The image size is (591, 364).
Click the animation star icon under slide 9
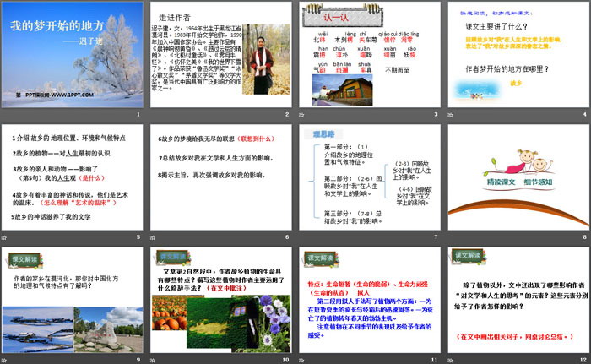click(3, 361)
